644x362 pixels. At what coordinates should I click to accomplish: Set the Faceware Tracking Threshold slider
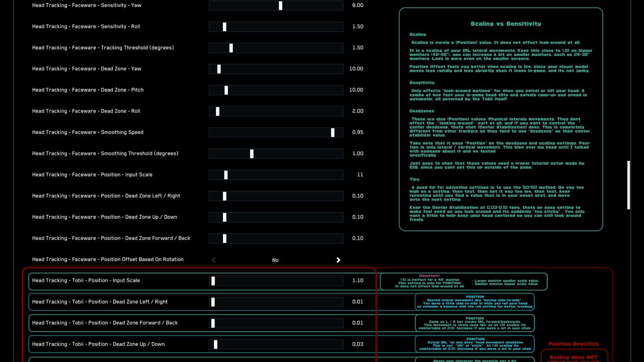pos(231,47)
